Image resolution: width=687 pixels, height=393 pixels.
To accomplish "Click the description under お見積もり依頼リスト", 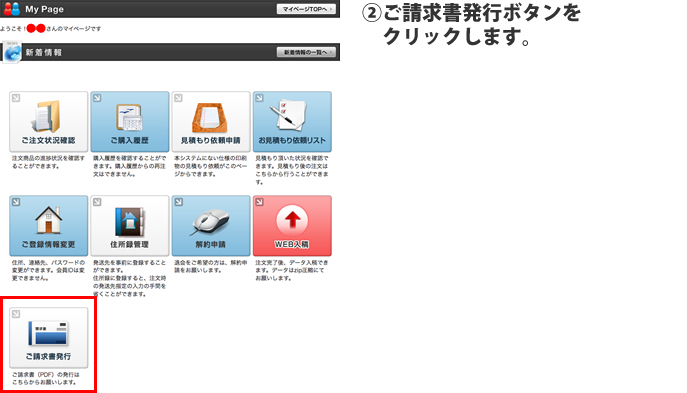I will coord(292,170).
